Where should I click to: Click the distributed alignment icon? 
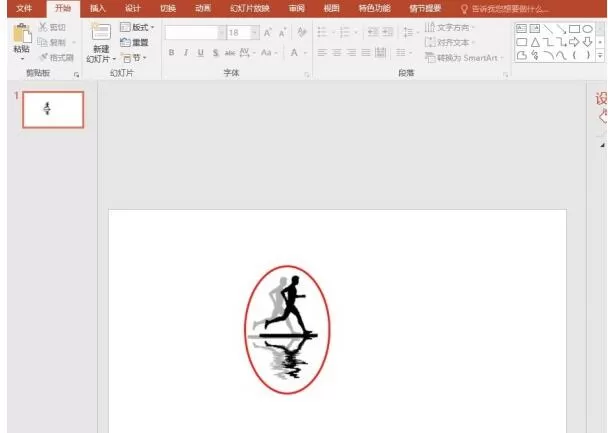point(380,52)
